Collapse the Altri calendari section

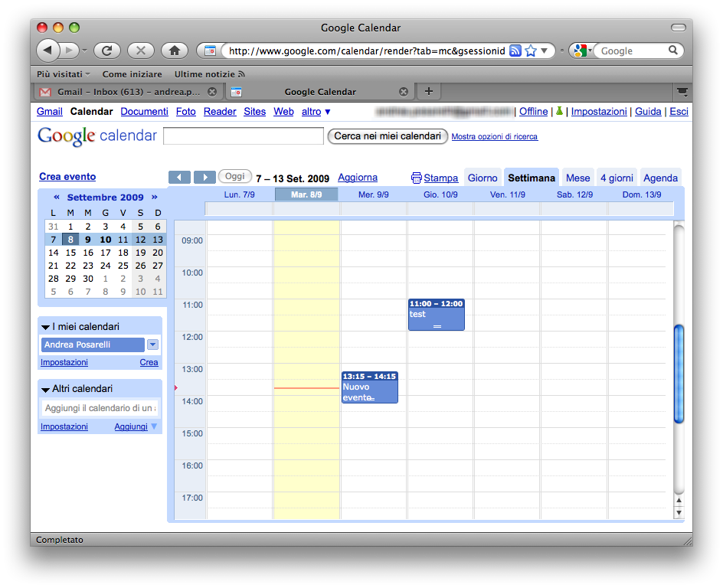pyautogui.click(x=45, y=389)
